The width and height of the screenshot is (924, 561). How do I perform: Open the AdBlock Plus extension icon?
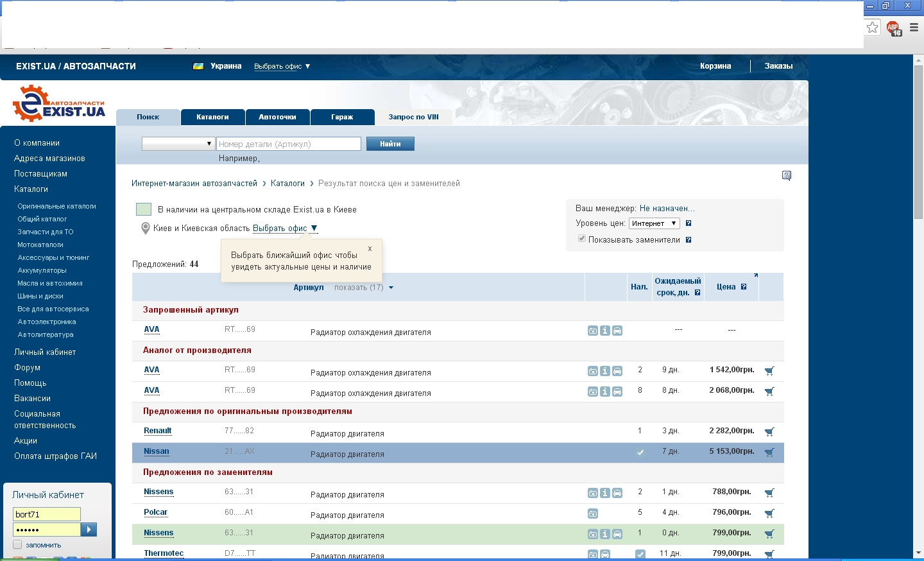(893, 28)
